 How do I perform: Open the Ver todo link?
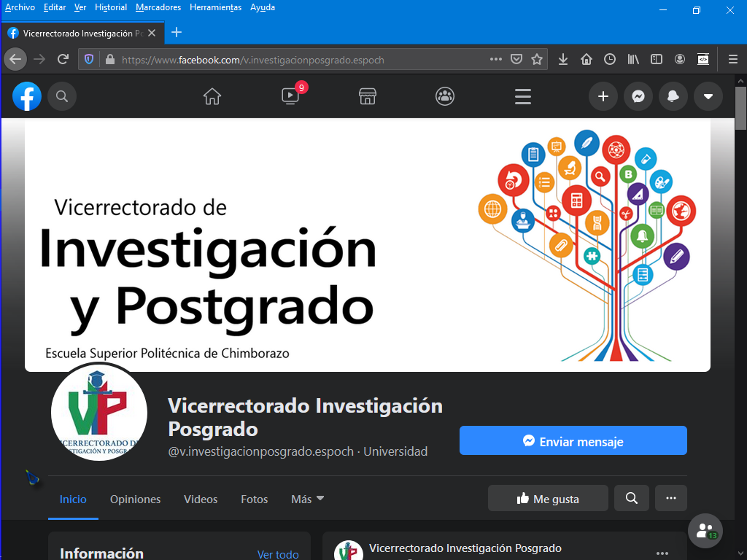(278, 554)
